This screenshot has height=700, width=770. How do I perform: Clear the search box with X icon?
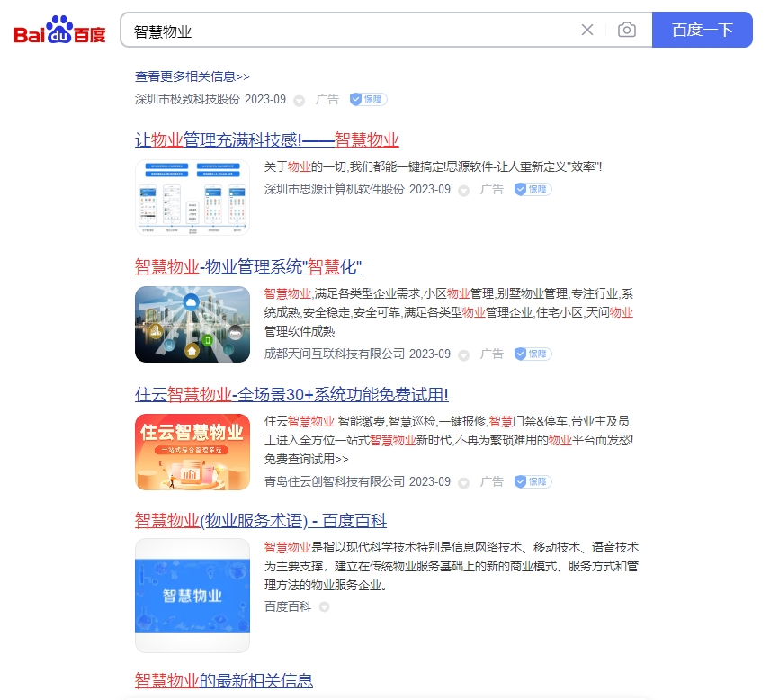pyautogui.click(x=586, y=30)
